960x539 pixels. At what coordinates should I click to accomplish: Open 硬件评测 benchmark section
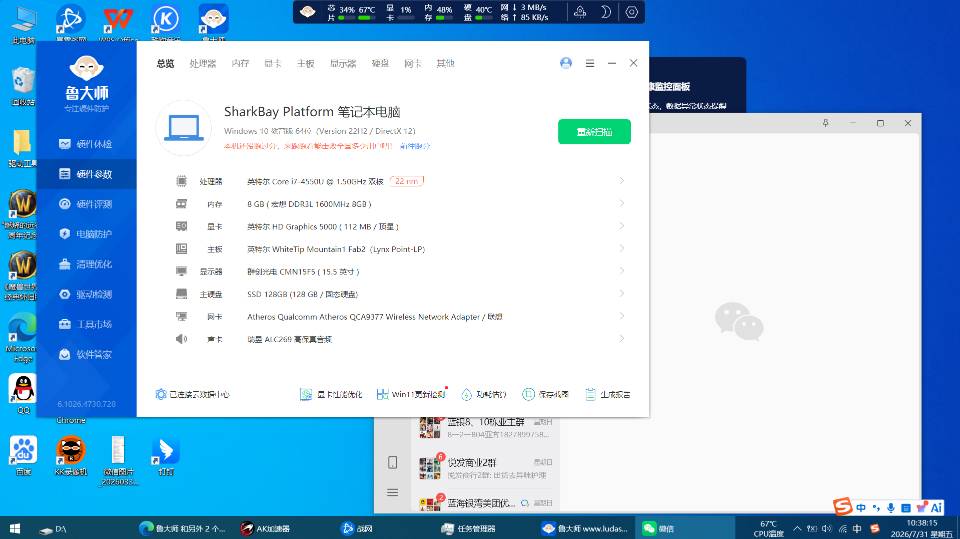coord(86,204)
